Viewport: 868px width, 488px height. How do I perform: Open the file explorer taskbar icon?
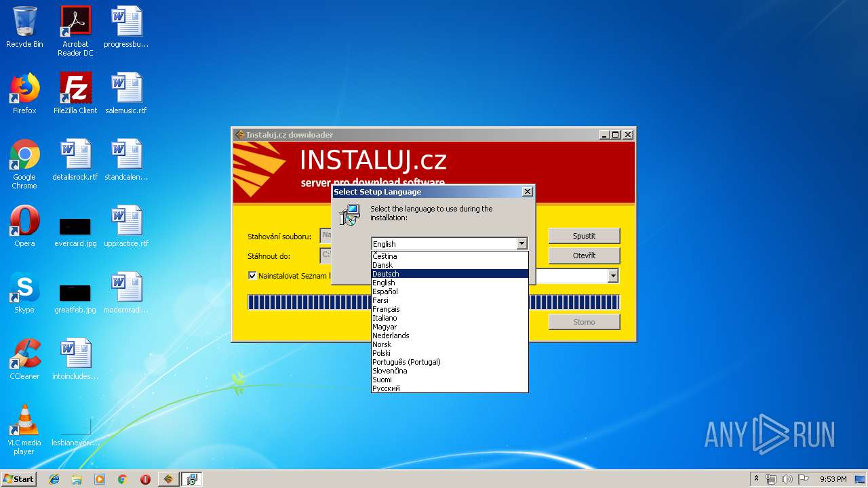[x=77, y=479]
